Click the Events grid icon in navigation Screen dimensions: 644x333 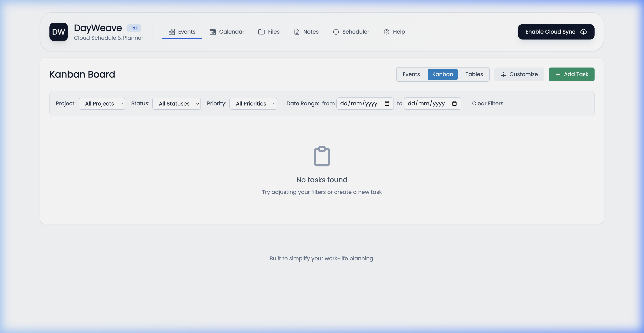(172, 32)
